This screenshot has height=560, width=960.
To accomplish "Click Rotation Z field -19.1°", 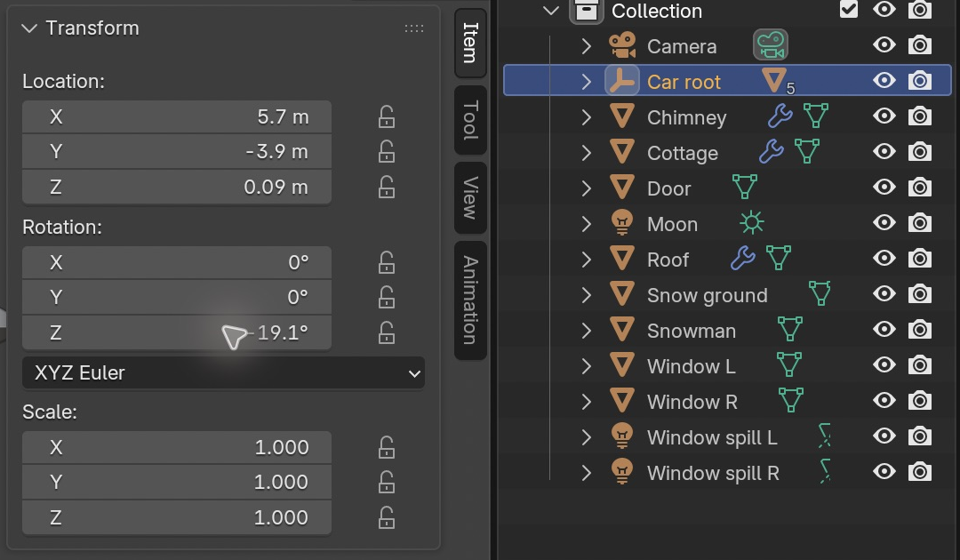I will pos(177,332).
